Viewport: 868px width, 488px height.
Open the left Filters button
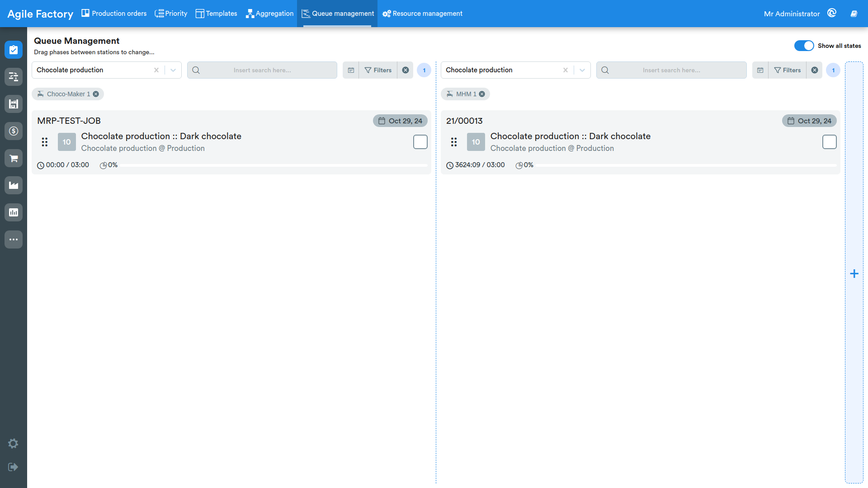coord(378,70)
